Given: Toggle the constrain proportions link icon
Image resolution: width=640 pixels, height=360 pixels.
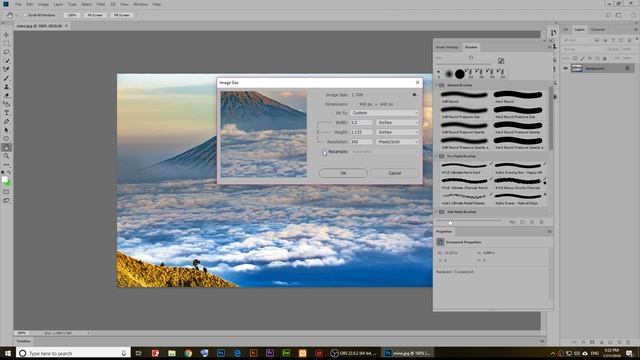Looking at the screenshot, I should click(x=318, y=132).
